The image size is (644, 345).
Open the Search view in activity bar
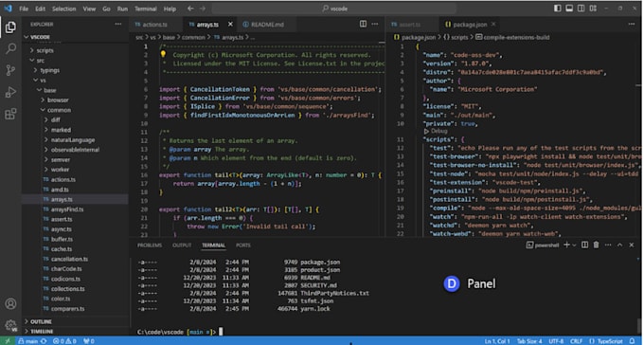pos(10,48)
